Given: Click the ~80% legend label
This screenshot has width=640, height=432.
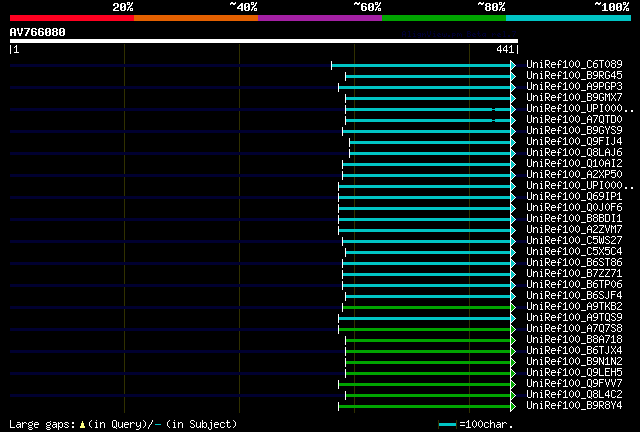Looking at the screenshot, I should [491, 7].
